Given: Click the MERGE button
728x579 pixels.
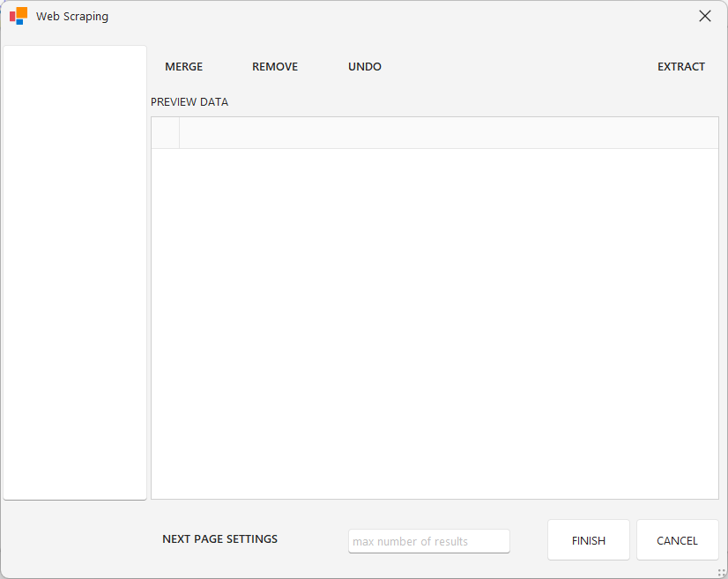Looking at the screenshot, I should (183, 67).
